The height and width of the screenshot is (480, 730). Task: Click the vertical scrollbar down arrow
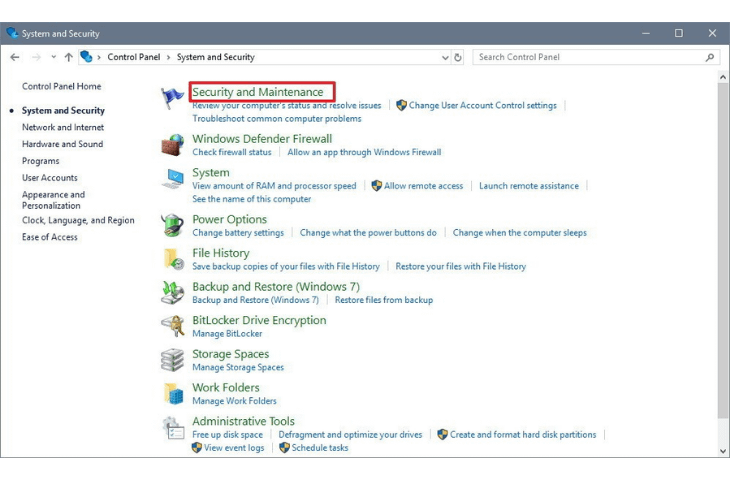(723, 451)
